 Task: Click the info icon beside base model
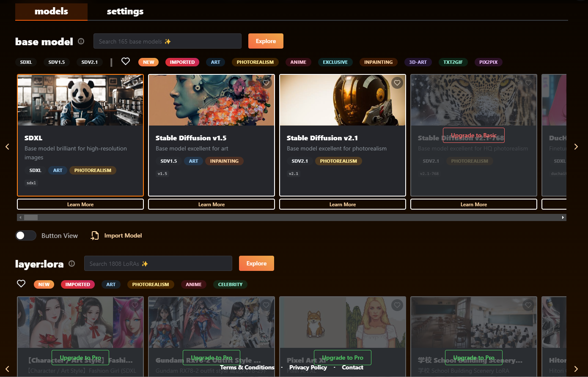click(81, 41)
